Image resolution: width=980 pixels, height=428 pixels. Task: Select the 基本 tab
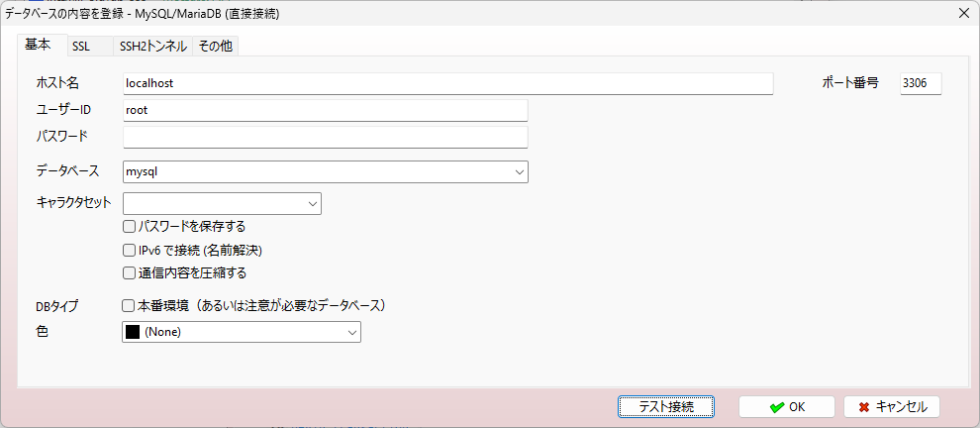[39, 46]
